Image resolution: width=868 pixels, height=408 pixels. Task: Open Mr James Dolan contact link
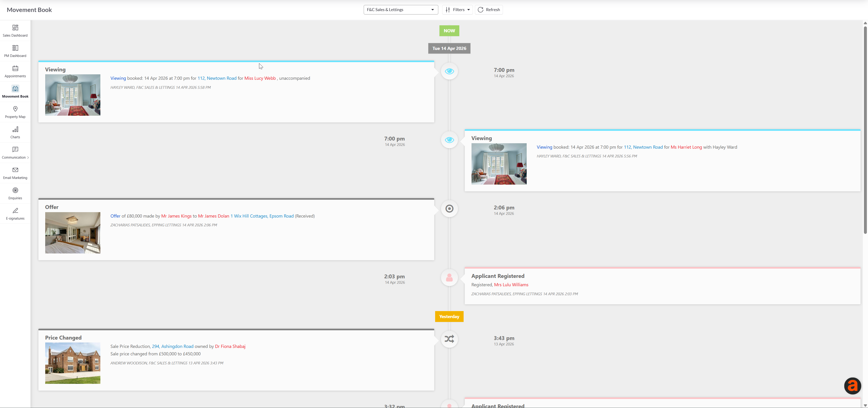[214, 216]
